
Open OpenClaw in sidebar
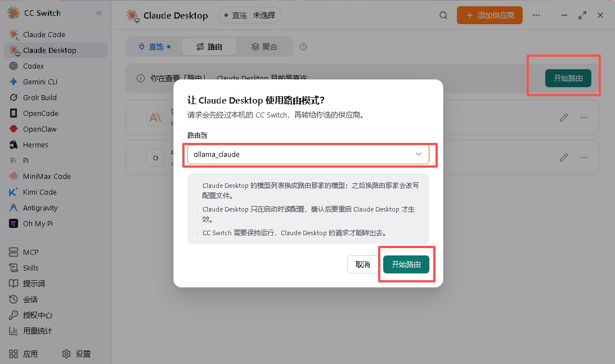(x=55, y=129)
